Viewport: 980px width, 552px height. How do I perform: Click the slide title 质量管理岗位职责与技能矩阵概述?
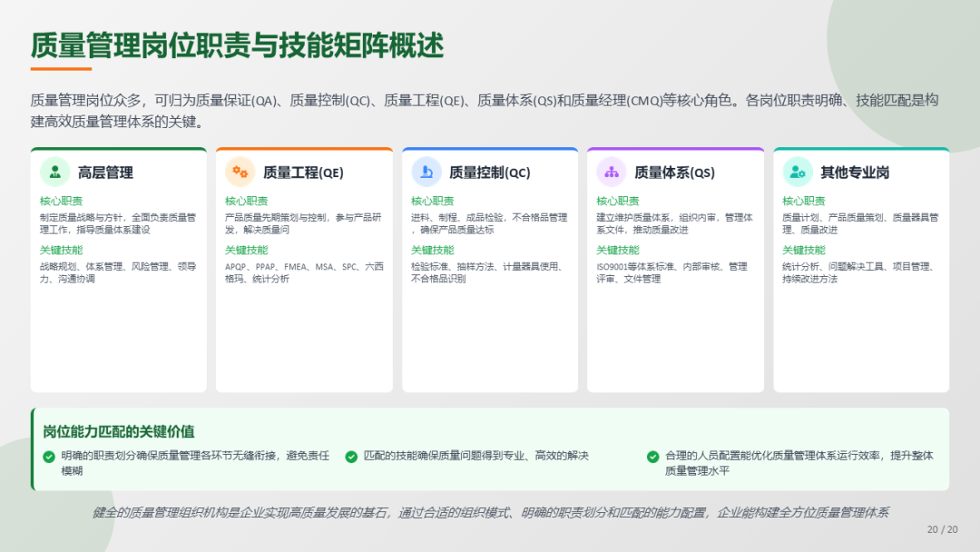[x=238, y=44]
